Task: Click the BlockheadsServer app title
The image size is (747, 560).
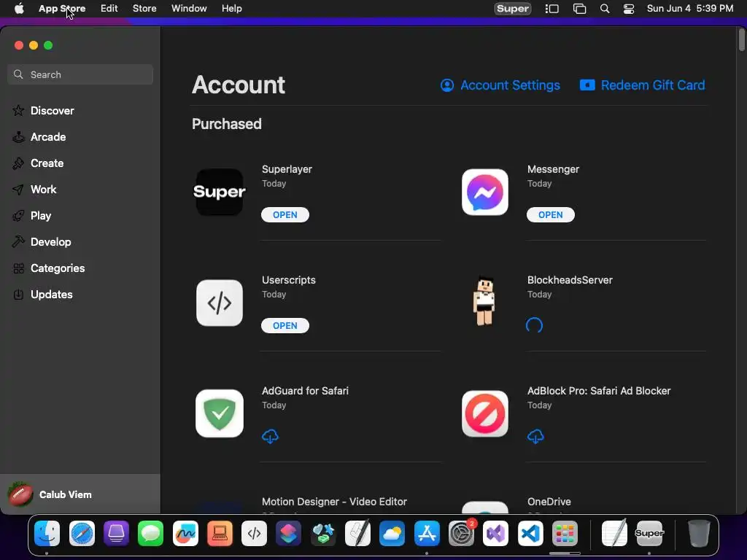Action: click(x=570, y=280)
